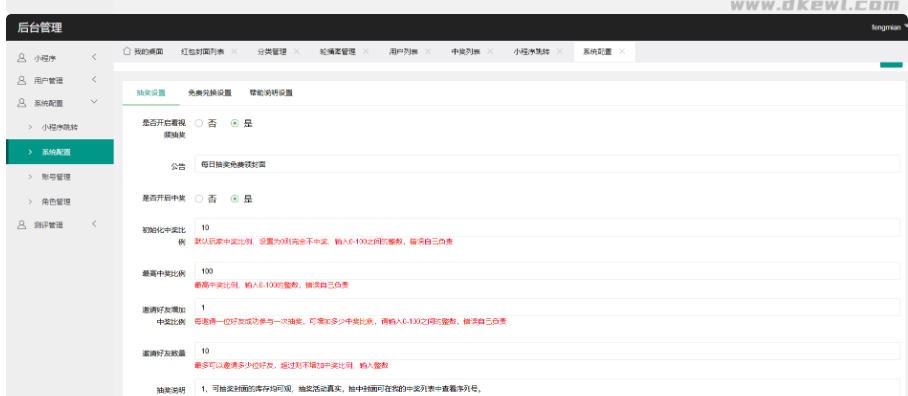Viewport: 908px width, 396px height.
Task: Switch to the 用户列表 tab
Action: coord(404,52)
